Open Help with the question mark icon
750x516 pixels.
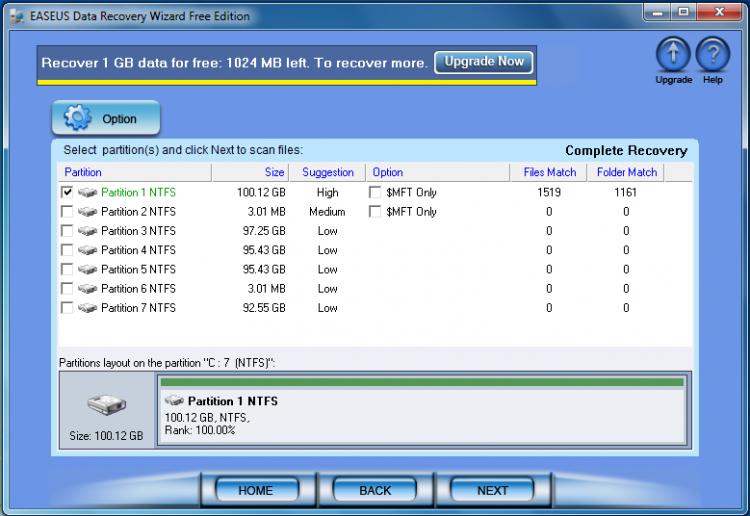pyautogui.click(x=712, y=55)
